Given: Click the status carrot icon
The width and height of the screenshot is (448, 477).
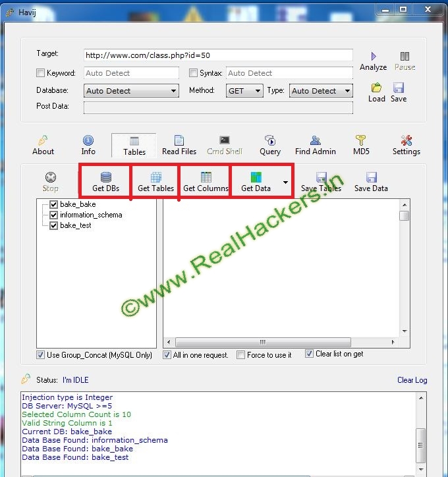Looking at the screenshot, I should pyautogui.click(x=26, y=379).
